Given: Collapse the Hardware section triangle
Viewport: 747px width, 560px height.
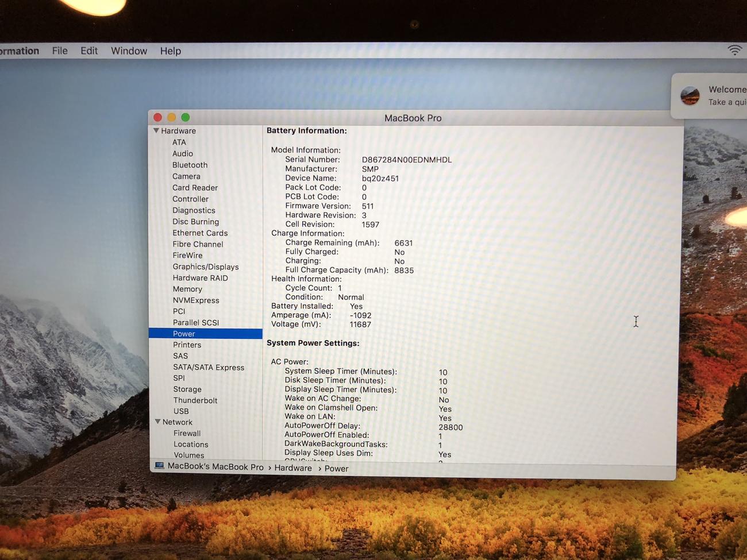Looking at the screenshot, I should pos(156,131).
